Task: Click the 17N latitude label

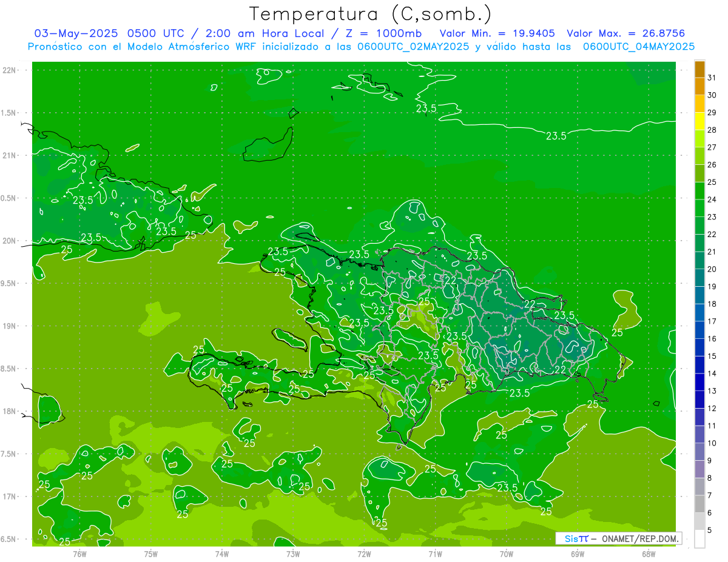Action: [x=10, y=497]
